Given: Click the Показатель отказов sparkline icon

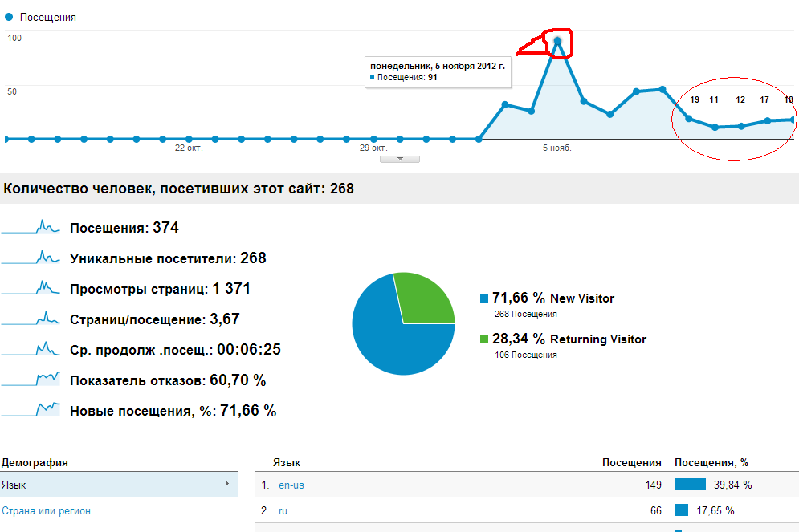Looking at the screenshot, I should click(x=31, y=380).
